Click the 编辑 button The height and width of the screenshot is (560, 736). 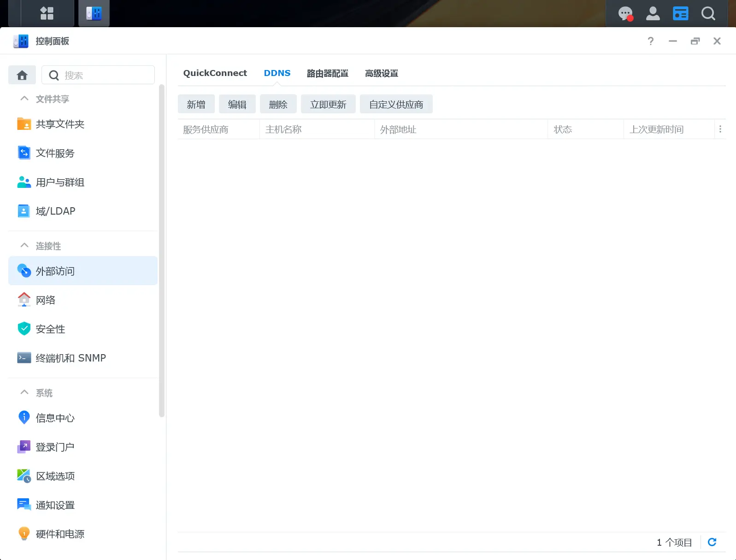237,105
